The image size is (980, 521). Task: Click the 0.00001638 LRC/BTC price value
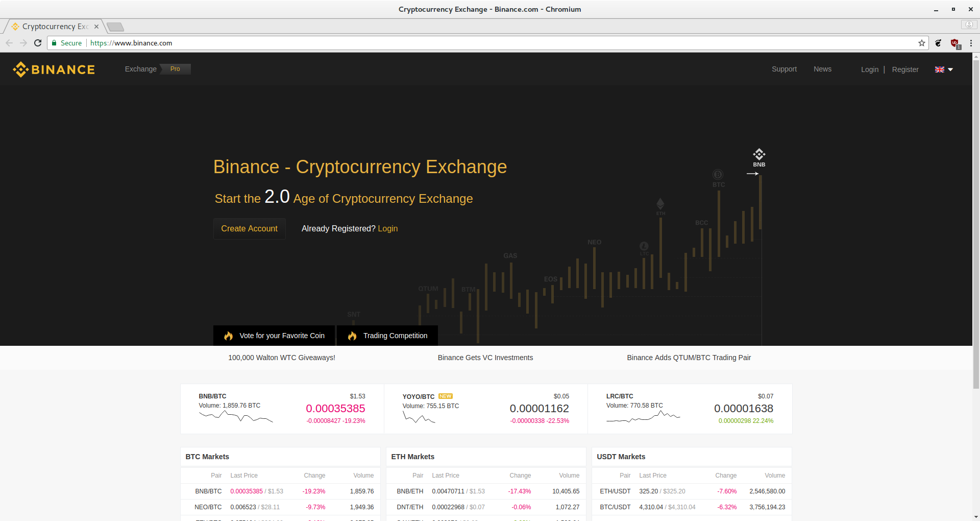[743, 409]
